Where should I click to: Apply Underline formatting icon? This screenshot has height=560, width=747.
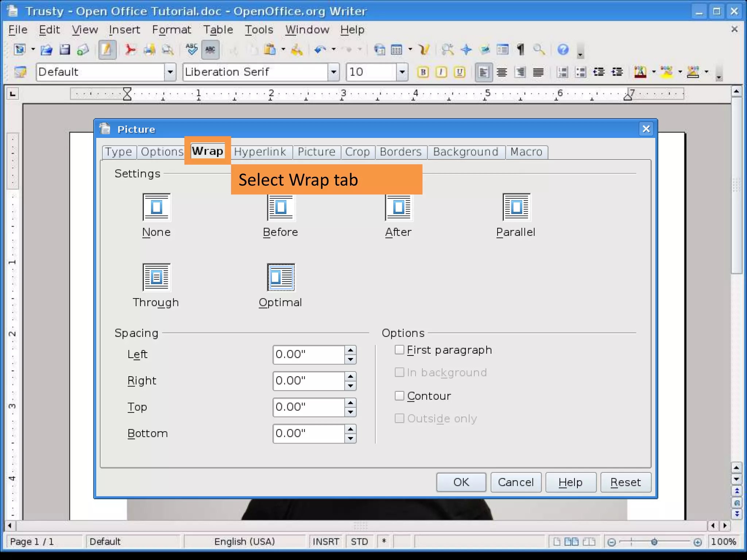[460, 72]
